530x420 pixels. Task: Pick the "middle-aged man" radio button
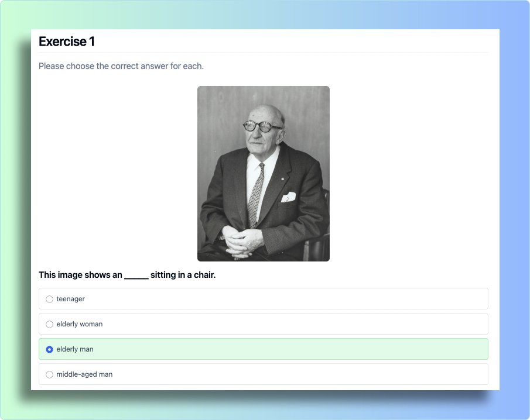pos(49,374)
